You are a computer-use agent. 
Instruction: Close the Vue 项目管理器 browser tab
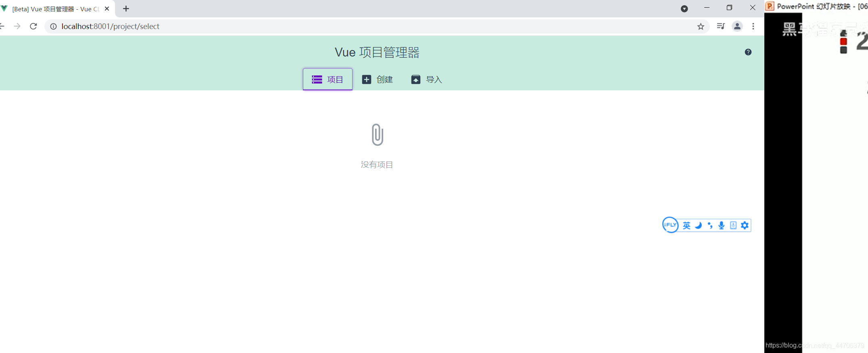tap(107, 8)
